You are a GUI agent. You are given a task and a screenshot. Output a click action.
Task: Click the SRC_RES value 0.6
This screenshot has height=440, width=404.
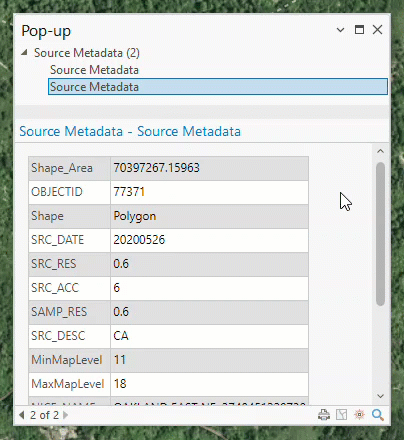(121, 264)
